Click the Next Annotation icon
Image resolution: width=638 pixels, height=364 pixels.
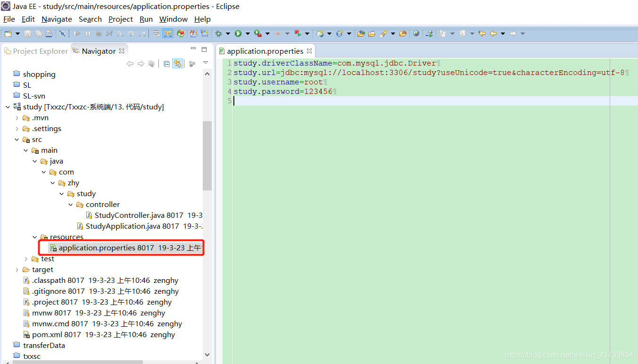pyautogui.click(x=442, y=33)
